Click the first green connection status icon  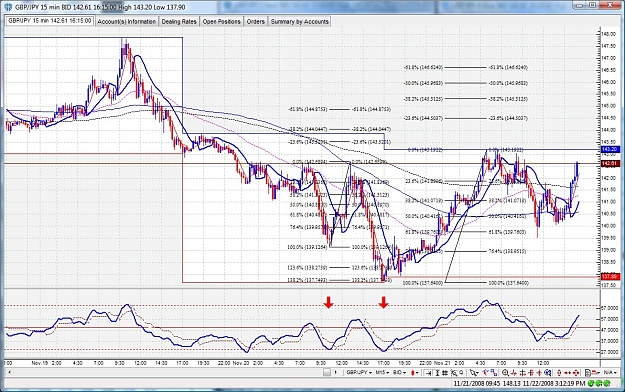coord(591,384)
